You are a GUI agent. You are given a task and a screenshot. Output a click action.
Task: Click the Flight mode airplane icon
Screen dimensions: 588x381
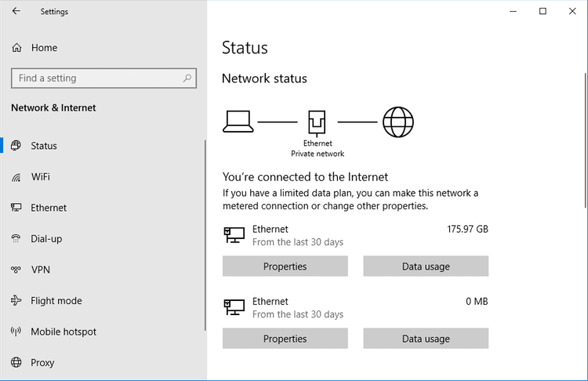point(16,301)
